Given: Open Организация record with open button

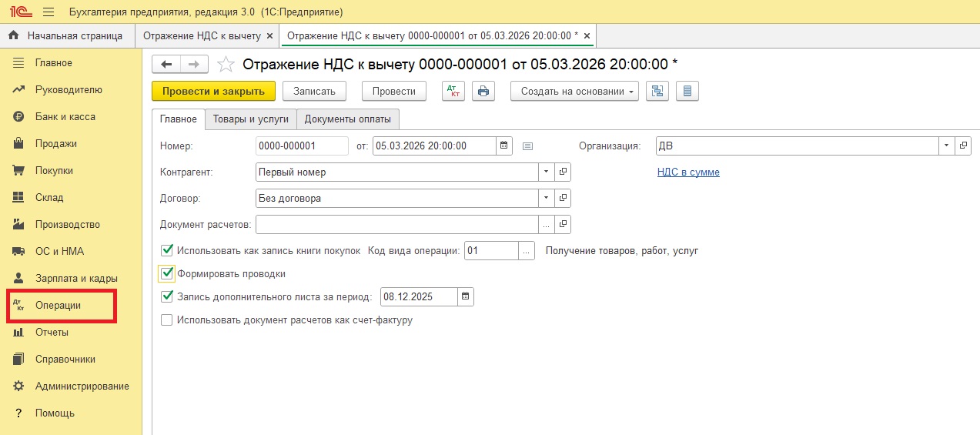Looking at the screenshot, I should 963,146.
